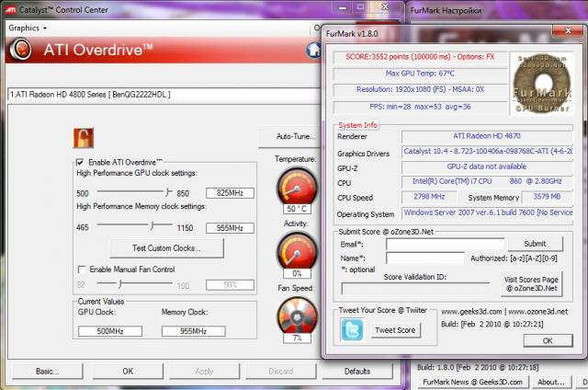Click the SCORE:3552 points text

click(x=420, y=57)
